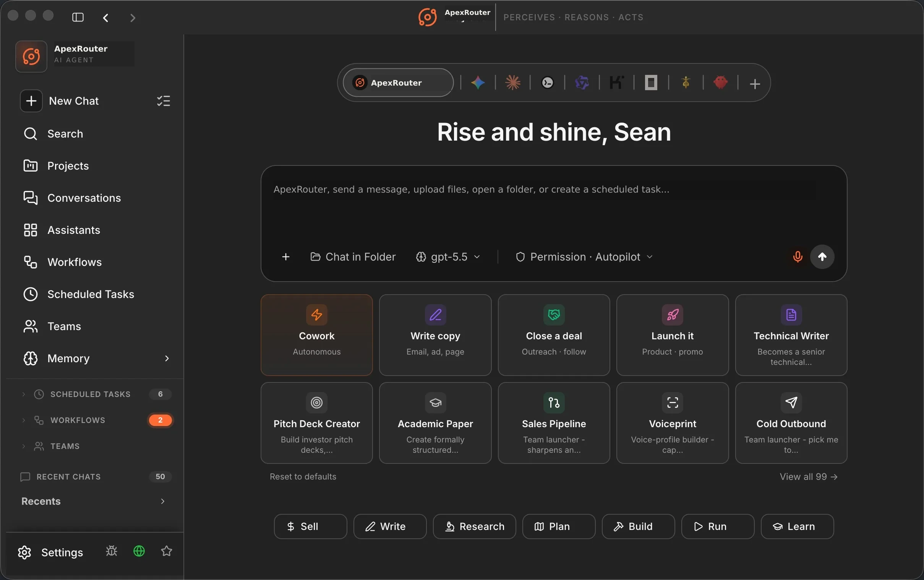924x580 pixels.
Task: Choose the Plan category chip
Action: click(558, 526)
